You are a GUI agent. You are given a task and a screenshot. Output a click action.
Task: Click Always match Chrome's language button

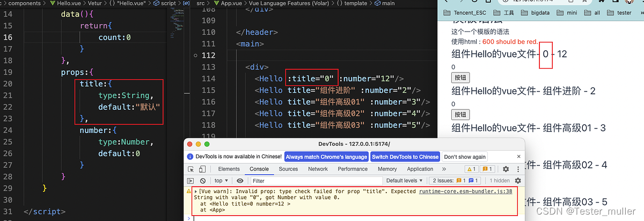click(x=326, y=157)
